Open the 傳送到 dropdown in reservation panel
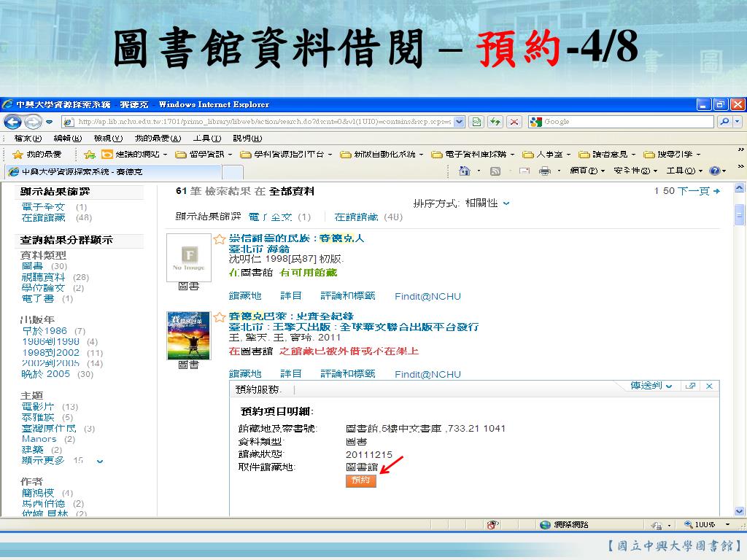The width and height of the screenshot is (747, 560). coord(651,386)
